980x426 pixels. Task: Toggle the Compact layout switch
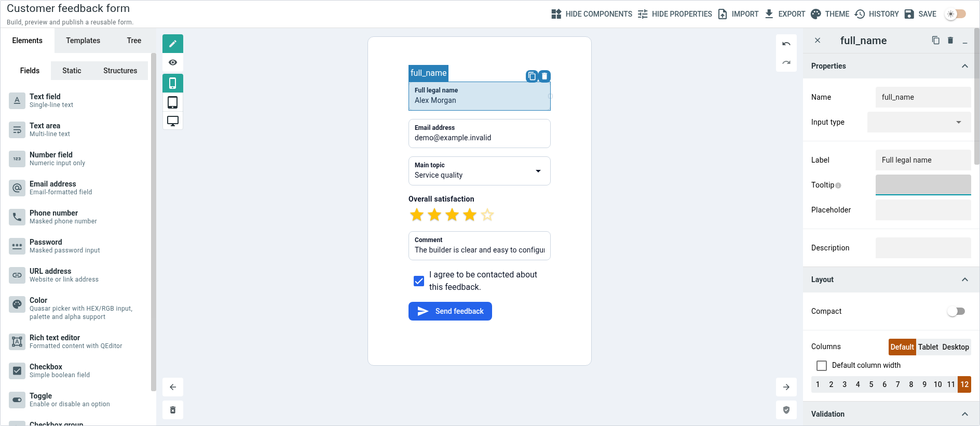pos(956,311)
